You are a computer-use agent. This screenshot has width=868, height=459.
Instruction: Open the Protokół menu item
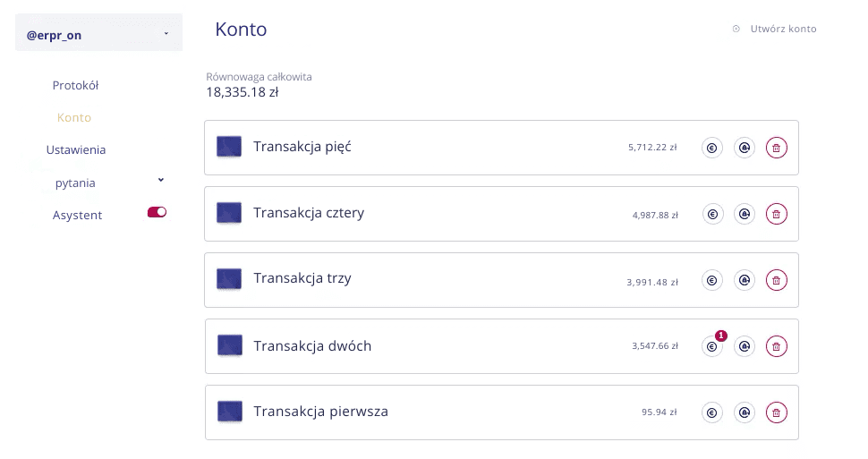[x=75, y=86]
